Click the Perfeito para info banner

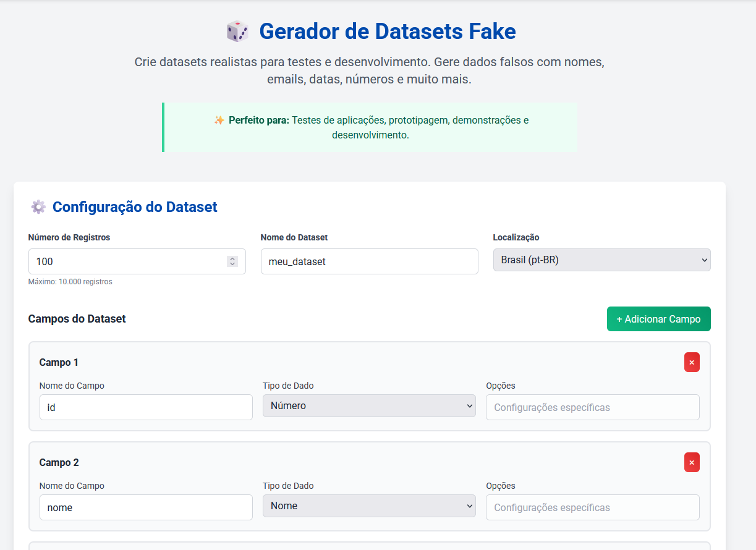pos(370,127)
